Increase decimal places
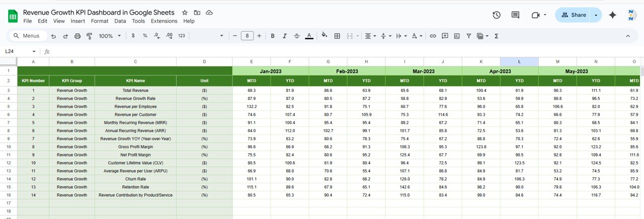 pos(169,36)
